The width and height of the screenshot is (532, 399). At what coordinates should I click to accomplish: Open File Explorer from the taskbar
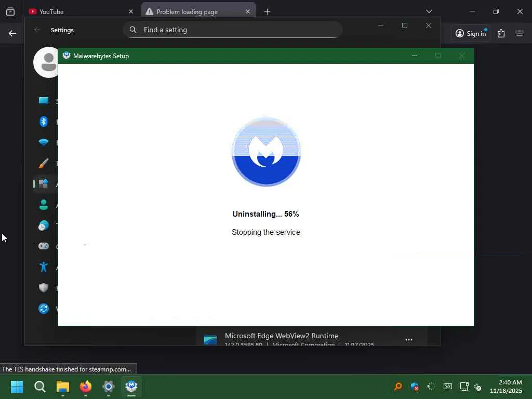pos(63,387)
